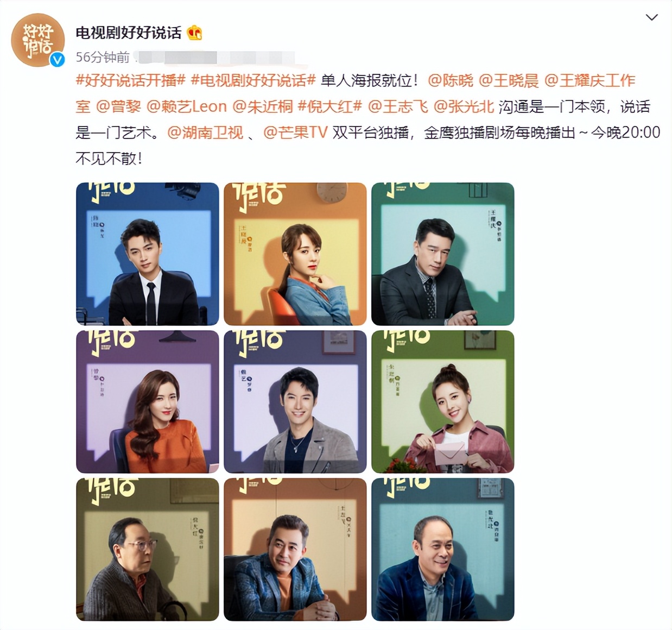The width and height of the screenshot is (672, 630).
Task: Open mention @赖艺Leon
Action: tap(186, 106)
